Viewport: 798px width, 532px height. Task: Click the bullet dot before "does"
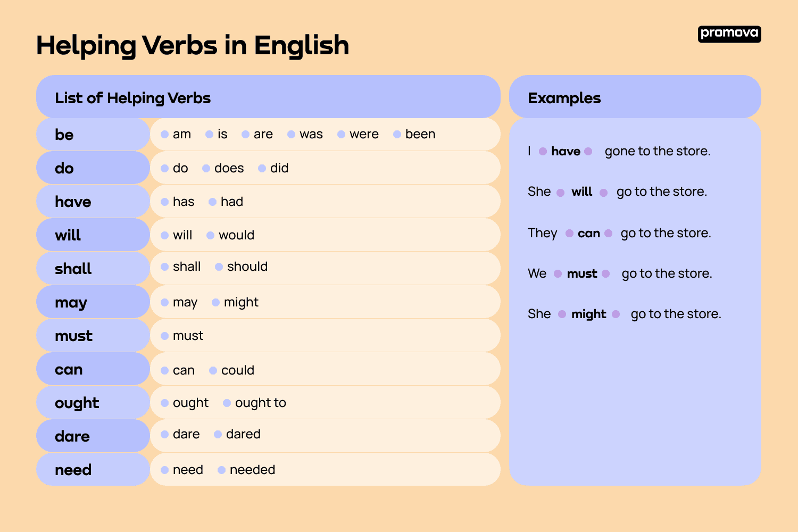206,168
